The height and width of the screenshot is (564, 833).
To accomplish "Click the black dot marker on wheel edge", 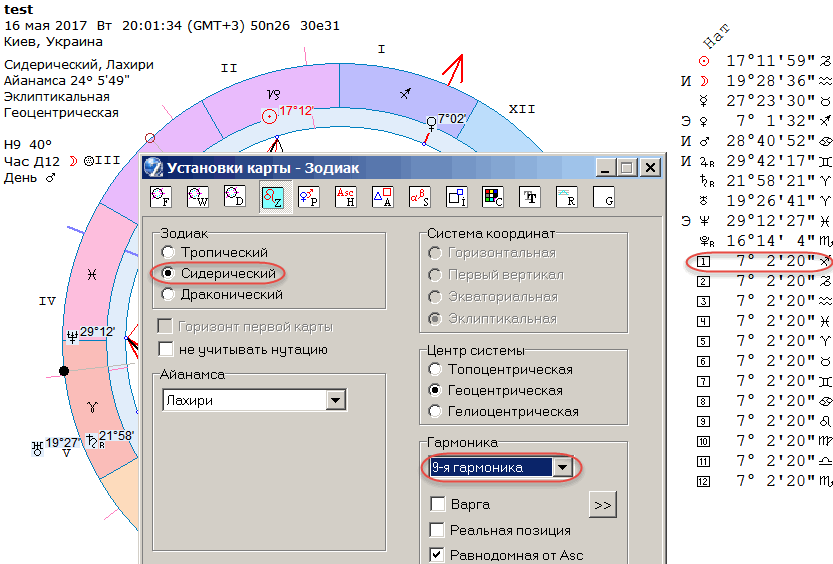I will pyautogui.click(x=64, y=371).
